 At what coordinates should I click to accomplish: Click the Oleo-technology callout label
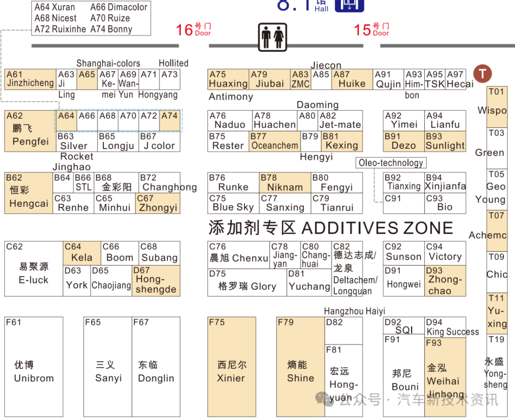[x=391, y=163]
